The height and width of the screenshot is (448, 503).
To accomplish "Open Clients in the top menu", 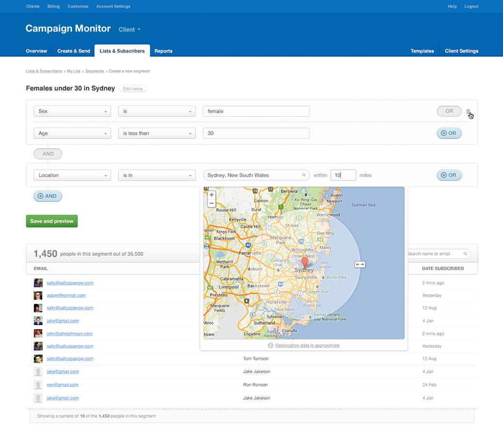I will pos(33,6).
